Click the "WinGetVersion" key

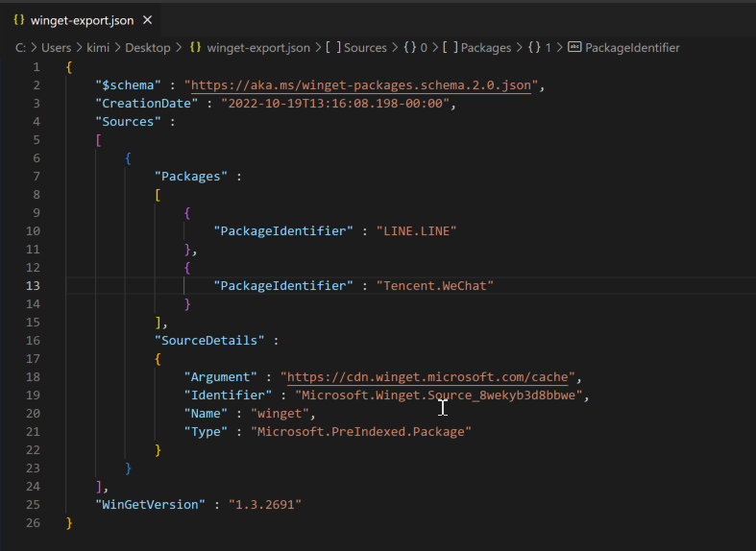click(150, 505)
